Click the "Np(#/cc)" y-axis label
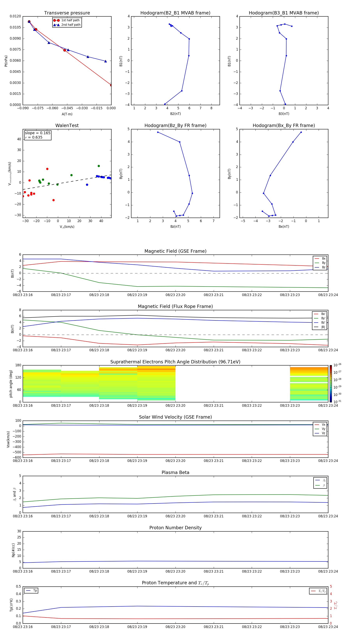 click(x=13, y=550)
